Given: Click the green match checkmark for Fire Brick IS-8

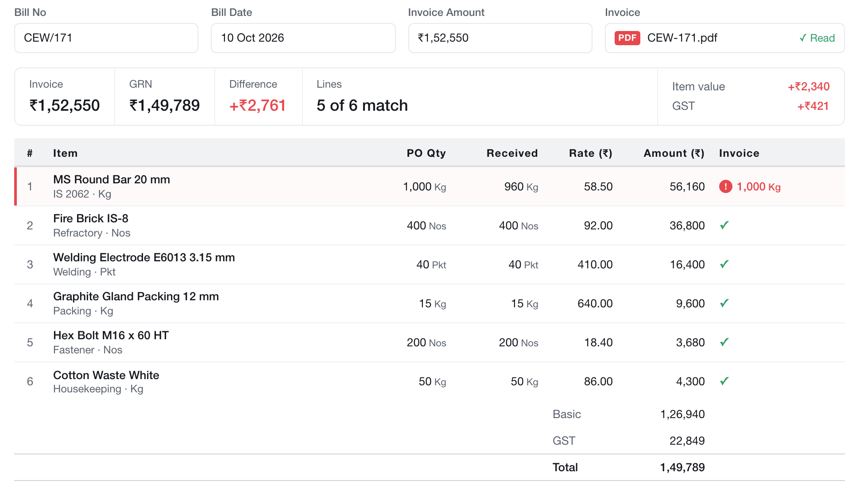Looking at the screenshot, I should (724, 225).
